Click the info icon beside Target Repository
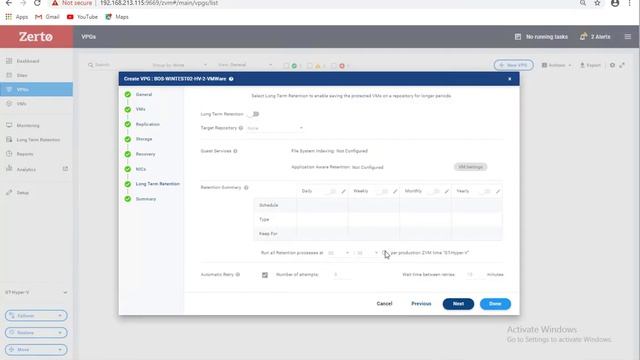640x360 pixels. [241, 128]
